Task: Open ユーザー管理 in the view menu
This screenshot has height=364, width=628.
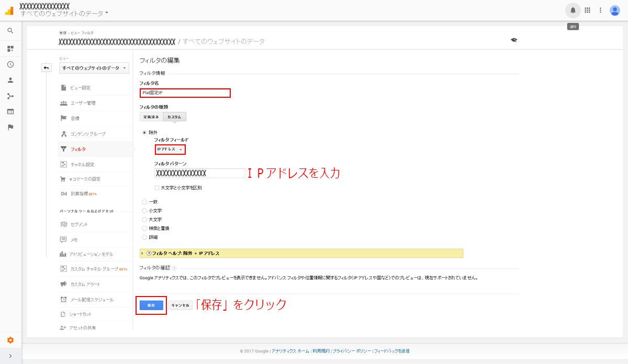Action: [x=83, y=103]
